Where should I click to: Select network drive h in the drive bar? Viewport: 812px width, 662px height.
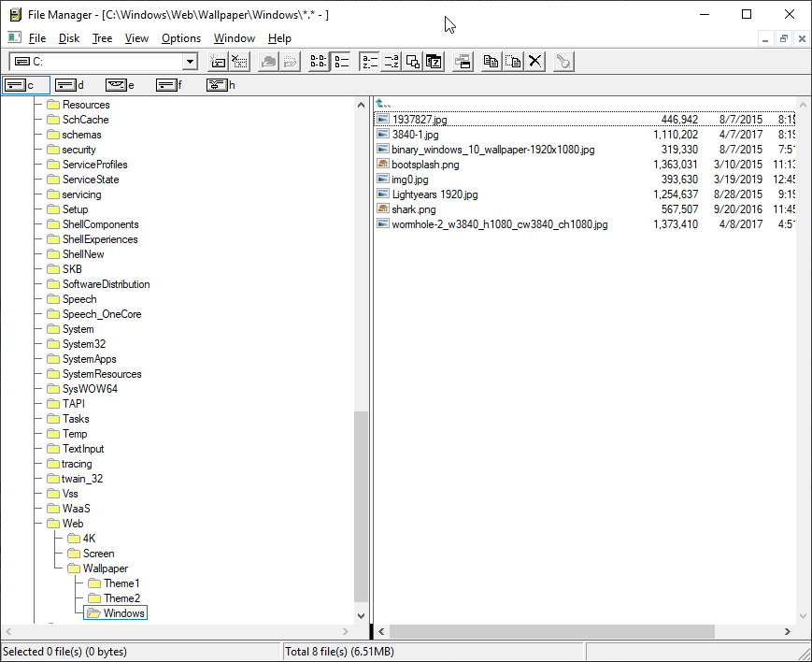(221, 85)
